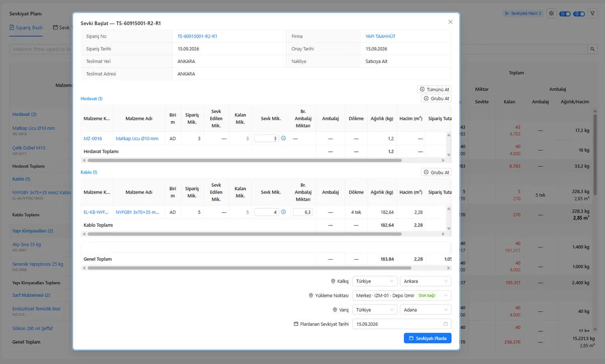Click the Kablo table horizontal scrollbar

(244, 234)
